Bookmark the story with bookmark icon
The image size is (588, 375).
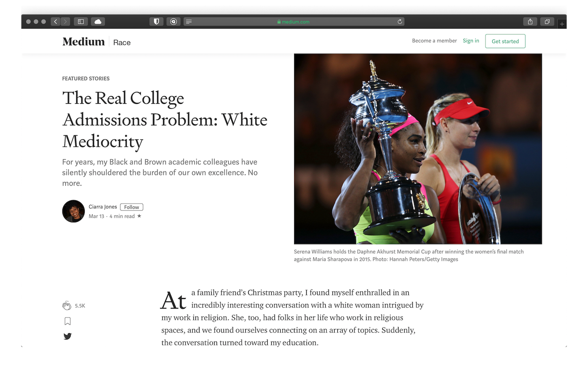point(68,321)
